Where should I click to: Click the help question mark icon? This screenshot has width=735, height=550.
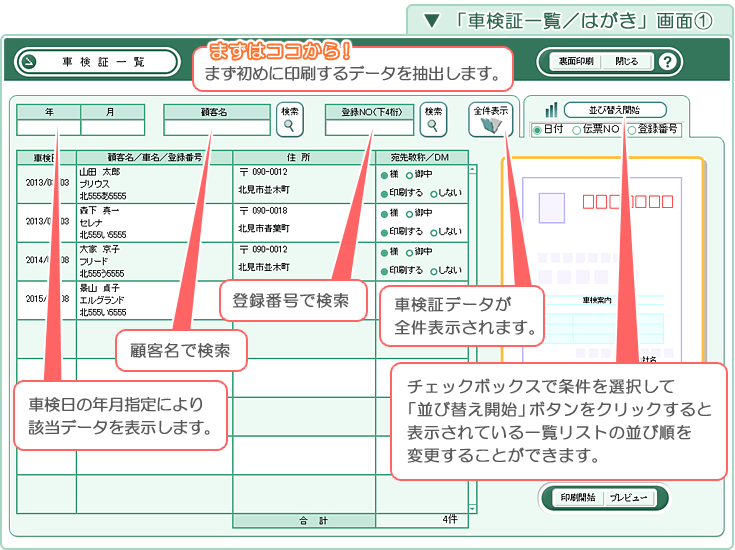(x=668, y=61)
